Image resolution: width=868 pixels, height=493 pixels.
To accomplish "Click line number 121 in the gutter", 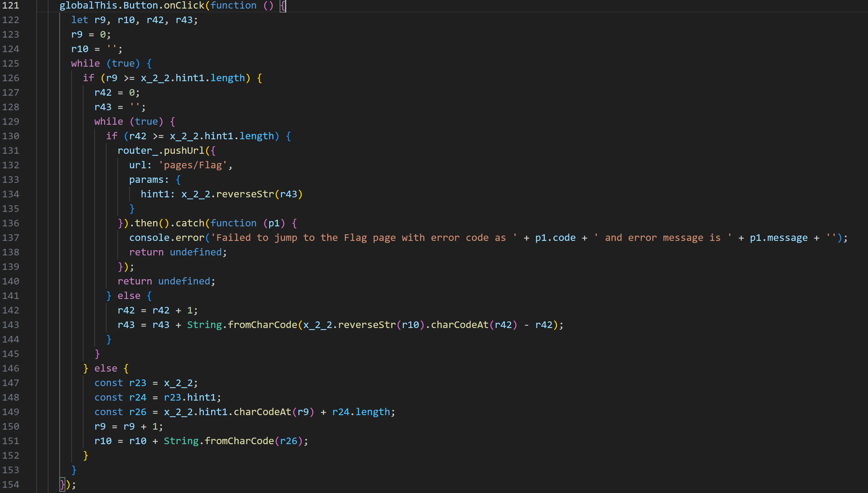I will 11,5.
